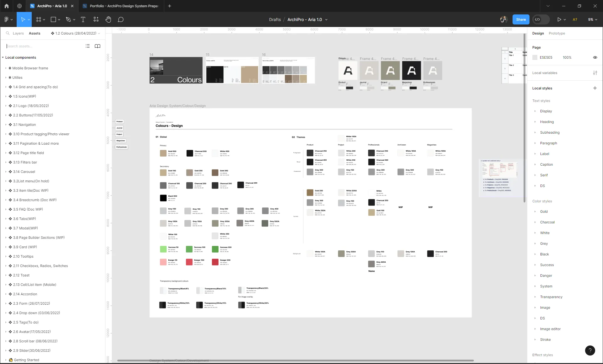Click the user avatar in toolbar
The image size is (603, 364).
pos(504,19)
